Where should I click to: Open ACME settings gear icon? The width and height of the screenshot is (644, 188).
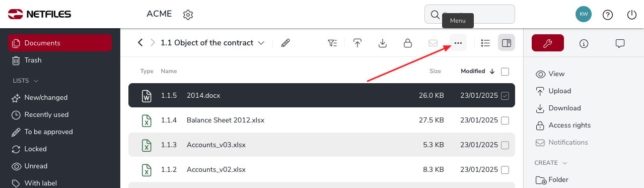(x=188, y=15)
